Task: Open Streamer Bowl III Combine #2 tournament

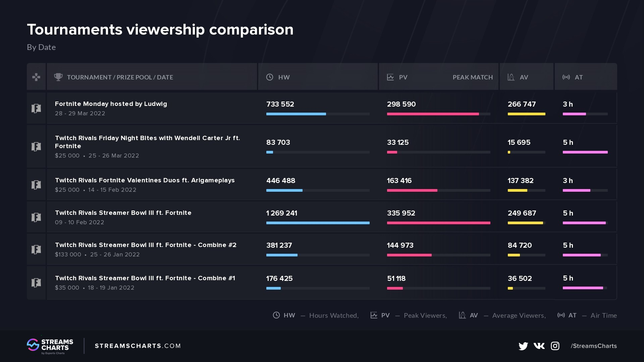Action: click(x=146, y=245)
